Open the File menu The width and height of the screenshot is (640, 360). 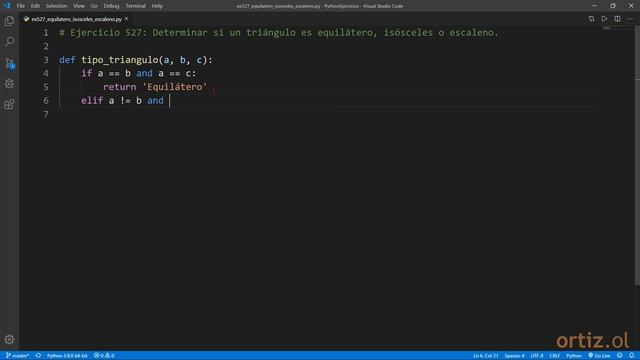pos(20,6)
